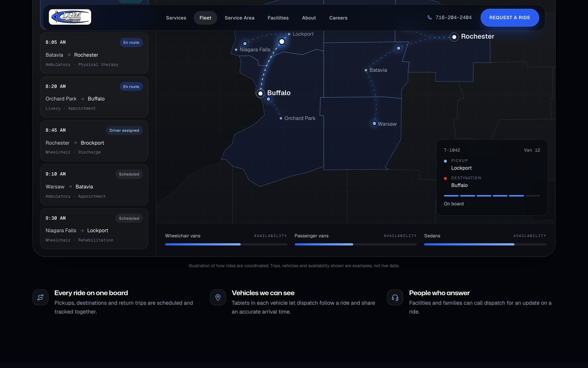Click the "Every ride on one board" heading

click(91, 293)
